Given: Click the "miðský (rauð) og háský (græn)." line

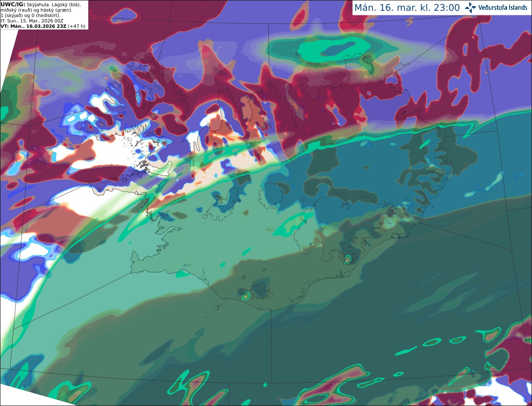Looking at the screenshot, I should pyautogui.click(x=37, y=10).
